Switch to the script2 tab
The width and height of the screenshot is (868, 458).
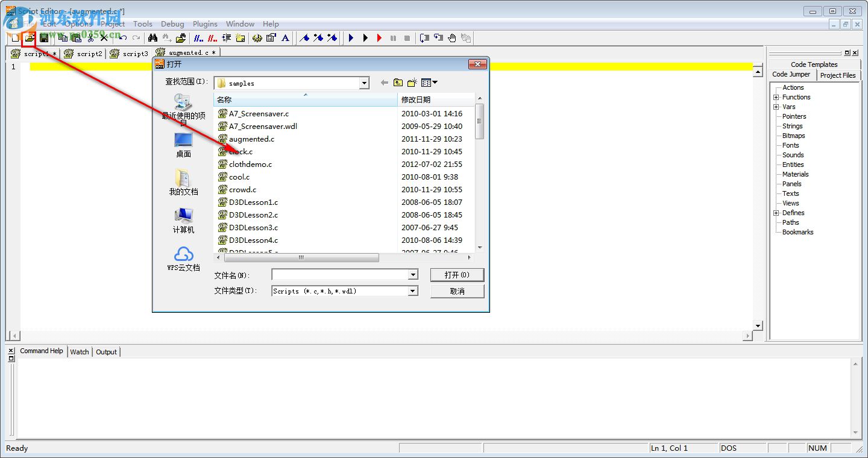coord(84,54)
